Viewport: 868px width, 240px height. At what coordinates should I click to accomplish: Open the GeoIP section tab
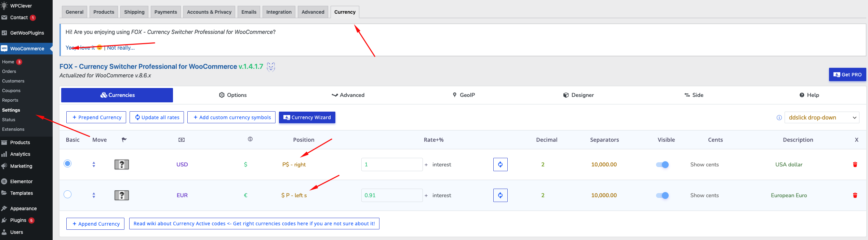464,95
